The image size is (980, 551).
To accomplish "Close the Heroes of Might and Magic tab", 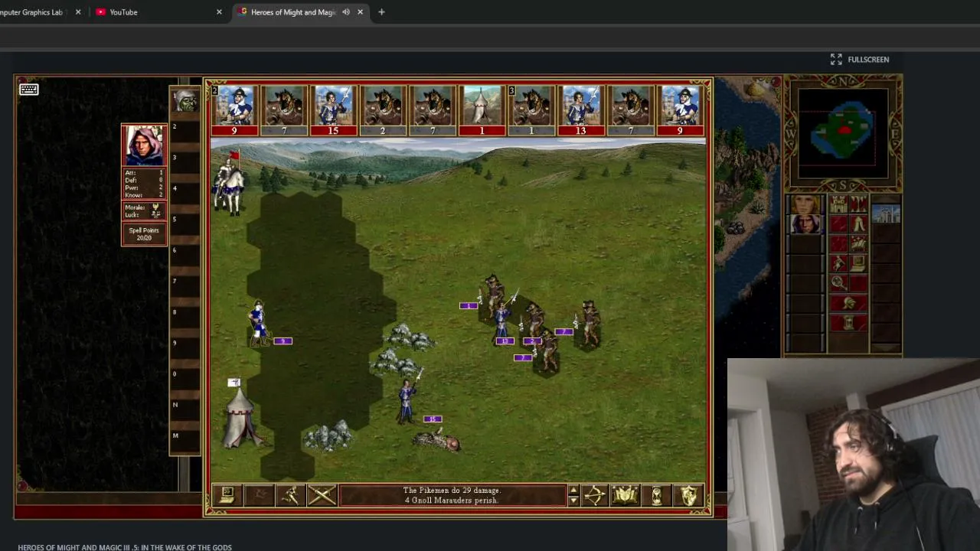I will 360,12.
